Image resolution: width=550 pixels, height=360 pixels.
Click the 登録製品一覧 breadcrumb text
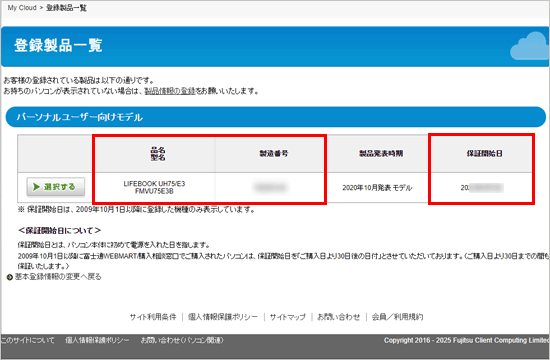pos(66,8)
